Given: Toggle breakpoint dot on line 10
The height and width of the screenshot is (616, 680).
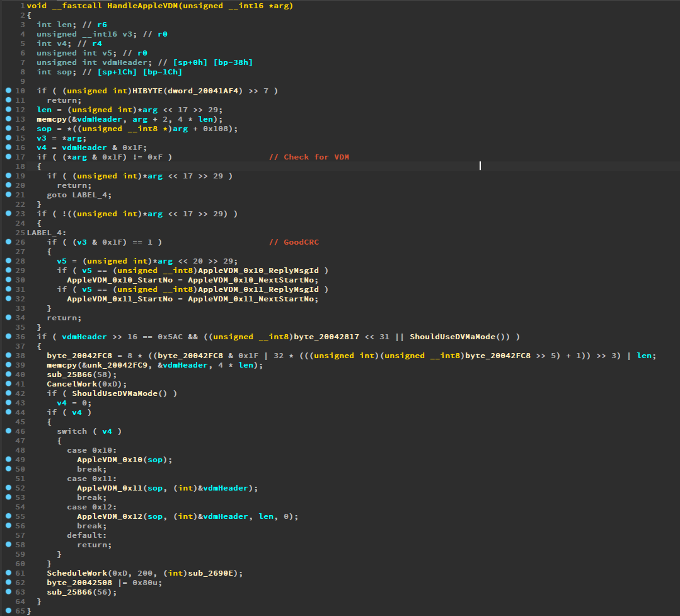Looking at the screenshot, I should pyautogui.click(x=8, y=90).
